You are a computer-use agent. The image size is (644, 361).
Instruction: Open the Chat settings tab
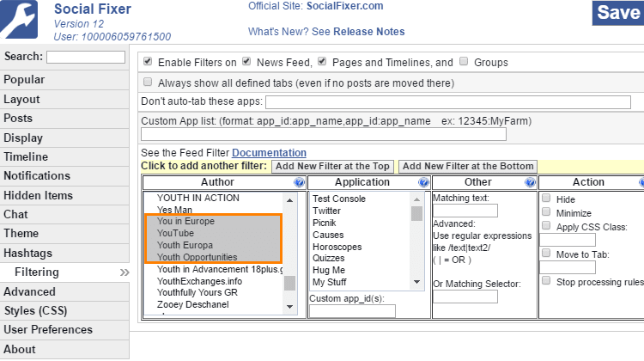pos(64,215)
